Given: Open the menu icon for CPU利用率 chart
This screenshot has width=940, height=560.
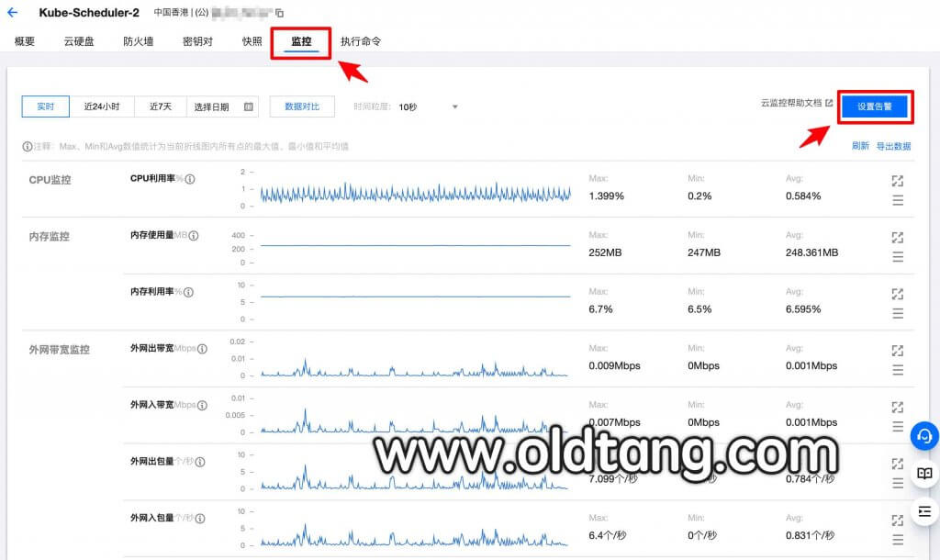Looking at the screenshot, I should coord(898,200).
